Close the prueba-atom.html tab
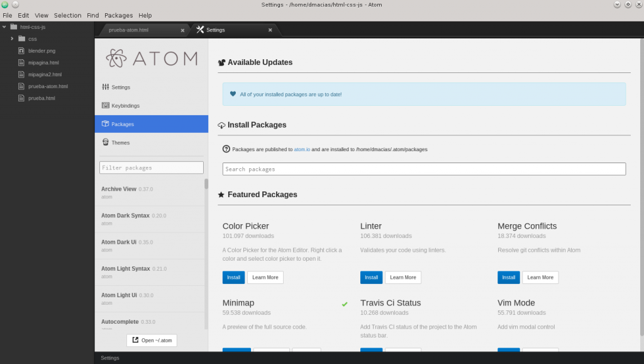 pyautogui.click(x=183, y=30)
